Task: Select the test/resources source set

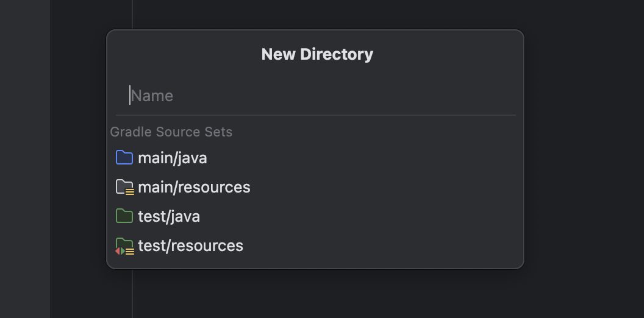Action: (315, 246)
